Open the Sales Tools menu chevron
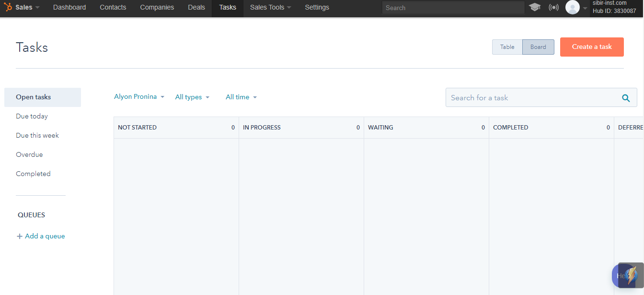 click(289, 7)
